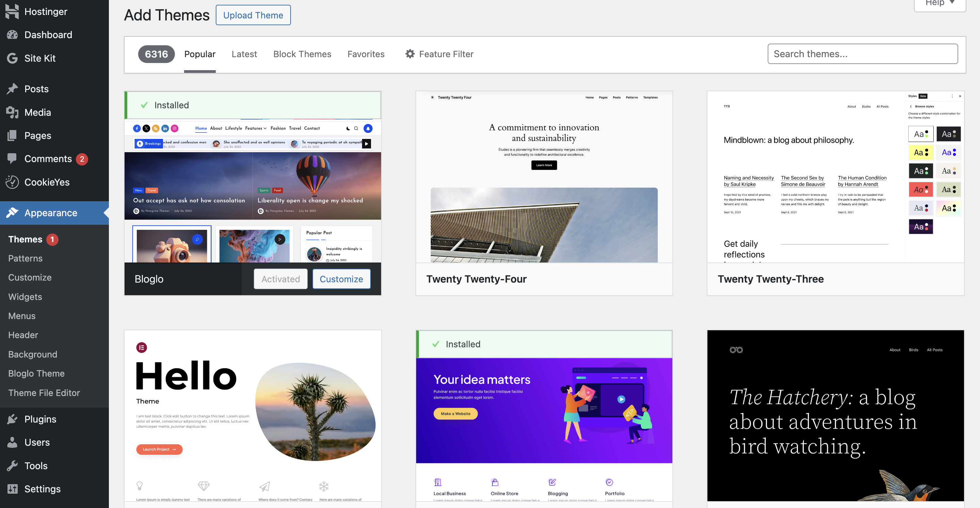Open the Feature Filter panel
This screenshot has height=508, width=980.
pos(439,54)
